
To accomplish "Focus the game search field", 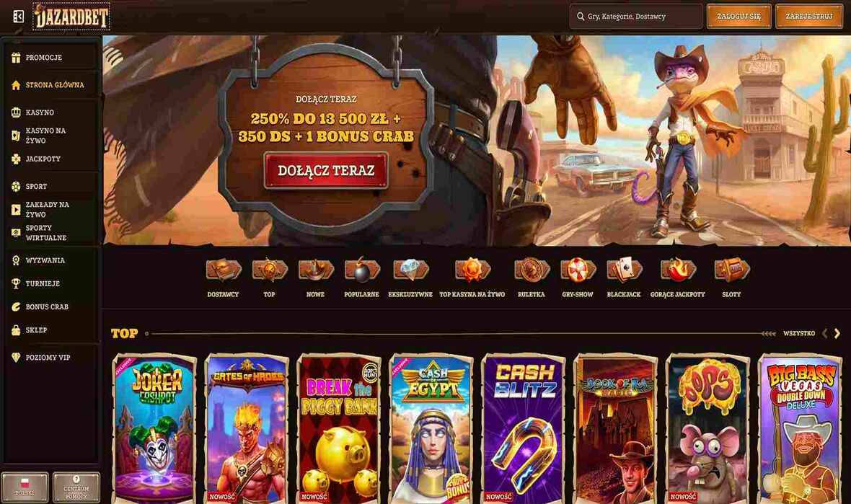I will pyautogui.click(x=636, y=17).
